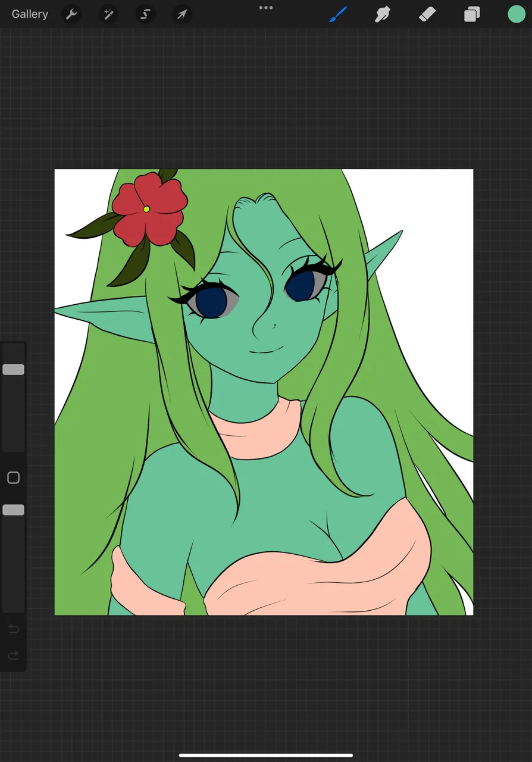Select the Eraser tool
532x762 pixels.
[x=427, y=14]
